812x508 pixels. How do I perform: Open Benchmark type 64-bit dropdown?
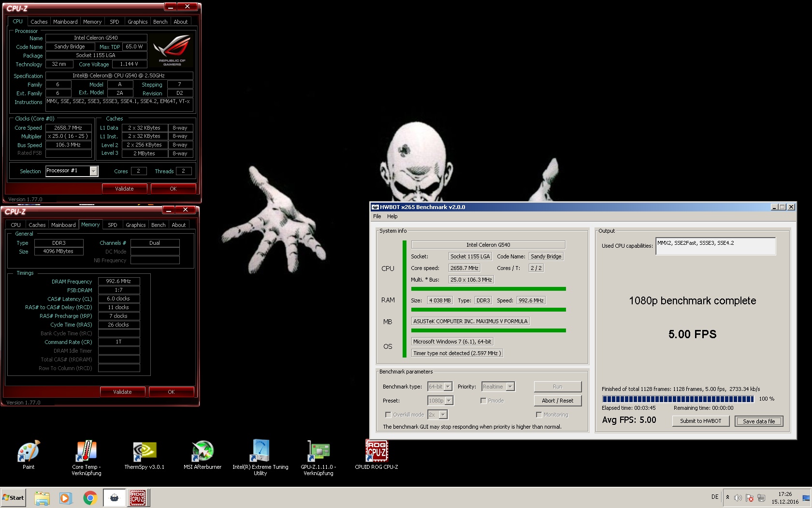(448, 387)
